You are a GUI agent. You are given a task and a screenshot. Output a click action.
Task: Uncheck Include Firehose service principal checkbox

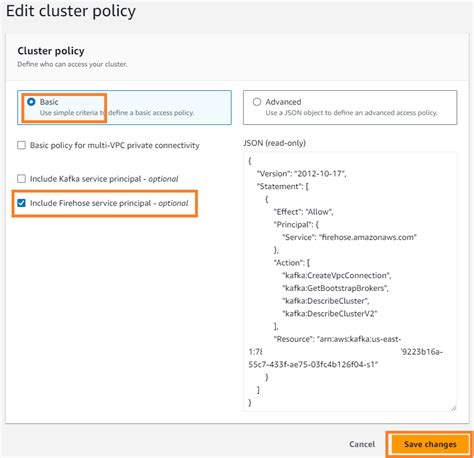pos(21,203)
